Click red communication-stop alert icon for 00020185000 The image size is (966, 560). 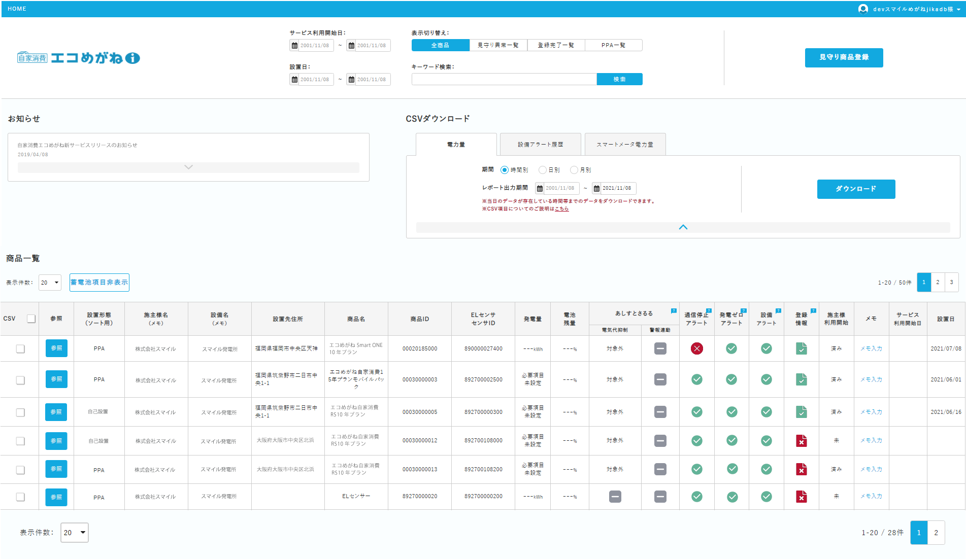point(697,348)
